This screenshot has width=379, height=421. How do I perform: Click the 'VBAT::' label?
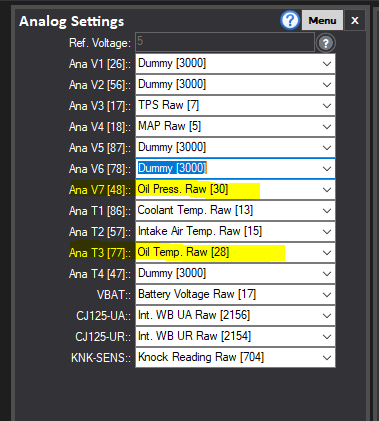(x=114, y=295)
